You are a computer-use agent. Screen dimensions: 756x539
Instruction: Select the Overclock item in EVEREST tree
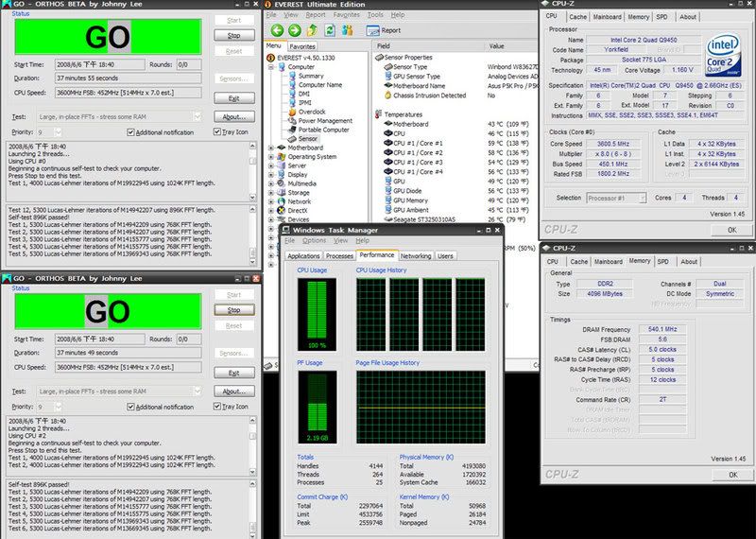(312, 110)
